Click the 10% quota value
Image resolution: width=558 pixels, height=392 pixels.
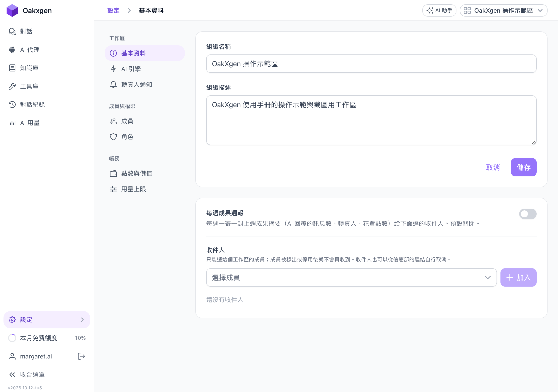click(80, 338)
